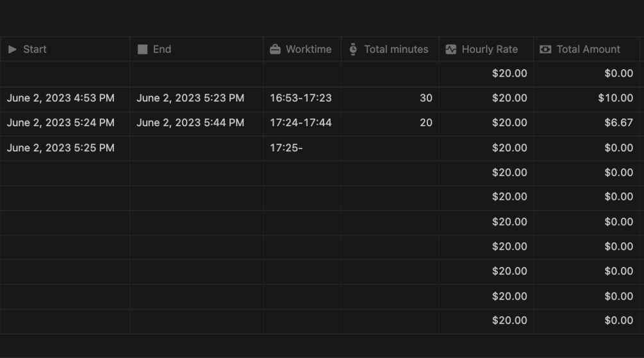
Task: Select the 16:53-17:23 worktime cell
Action: coord(301,98)
